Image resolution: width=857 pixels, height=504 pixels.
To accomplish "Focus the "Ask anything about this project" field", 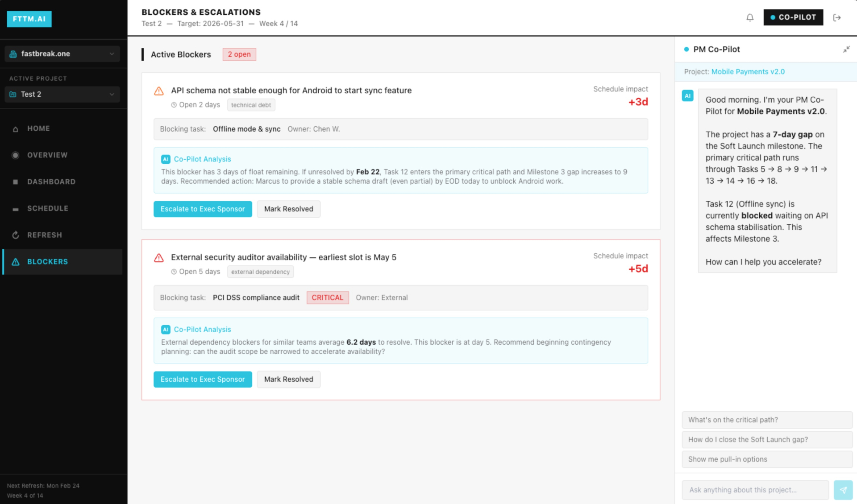I will (755, 490).
